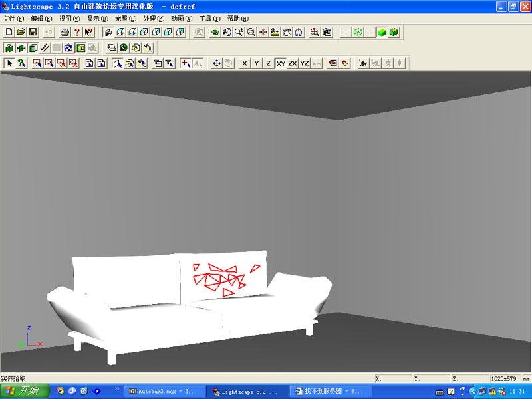Select the pan four-arrow red icon
Image resolution: width=532 pixels, height=399 pixels.
tap(263, 32)
